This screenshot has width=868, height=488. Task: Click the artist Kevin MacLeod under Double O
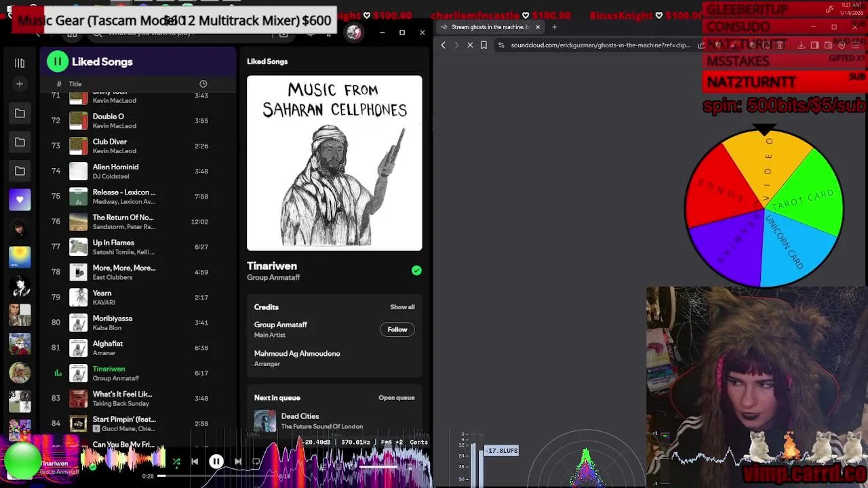pyautogui.click(x=115, y=126)
